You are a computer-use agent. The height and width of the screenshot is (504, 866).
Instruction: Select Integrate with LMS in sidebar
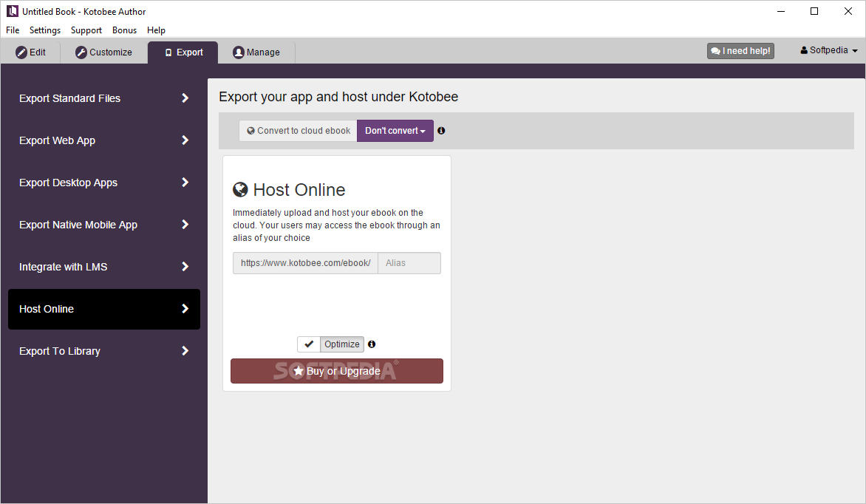click(104, 267)
